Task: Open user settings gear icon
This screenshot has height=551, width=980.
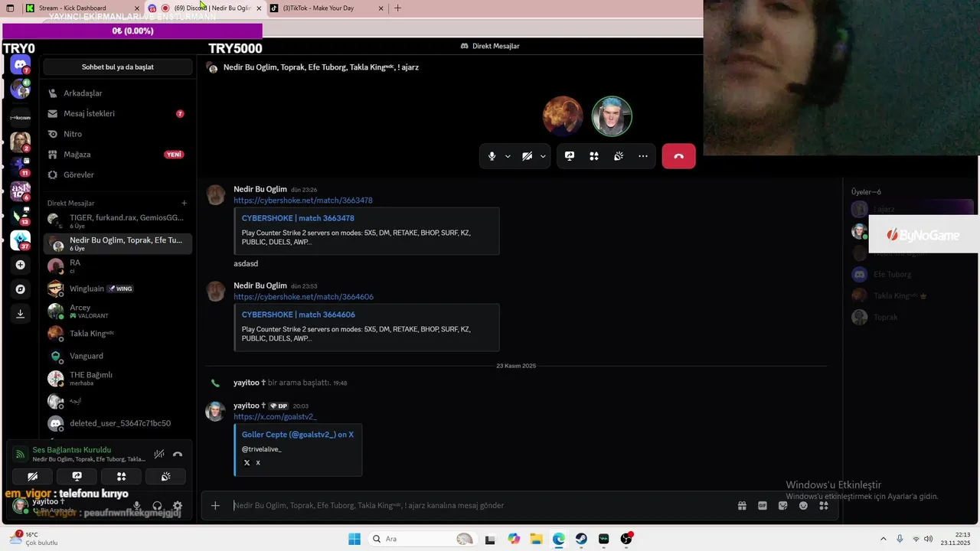Action: pos(178,506)
